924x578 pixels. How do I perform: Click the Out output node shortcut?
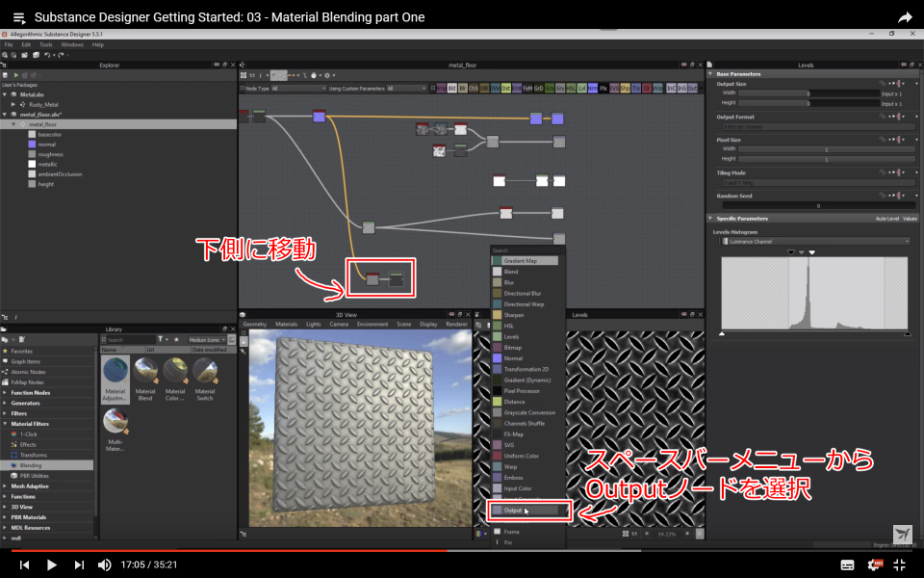[692, 89]
